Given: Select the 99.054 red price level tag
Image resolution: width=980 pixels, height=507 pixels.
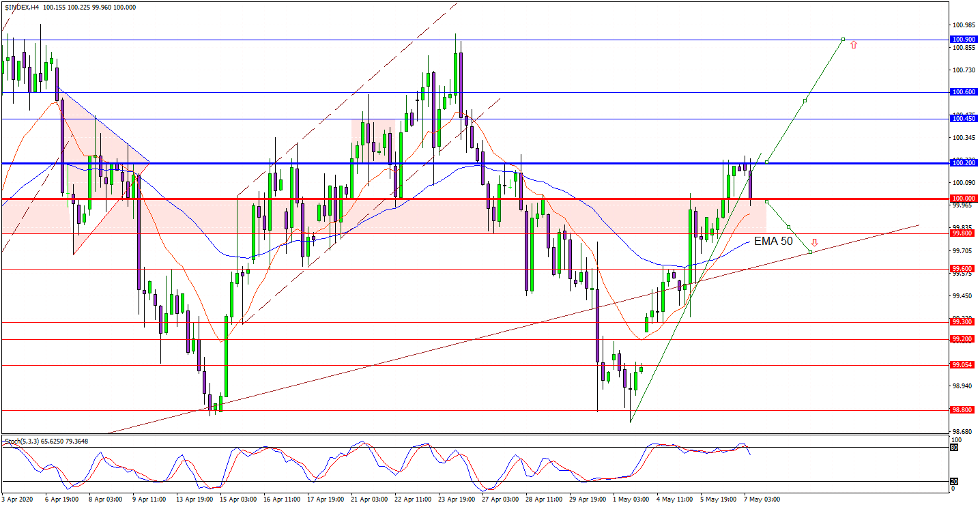Looking at the screenshot, I should click(x=962, y=365).
